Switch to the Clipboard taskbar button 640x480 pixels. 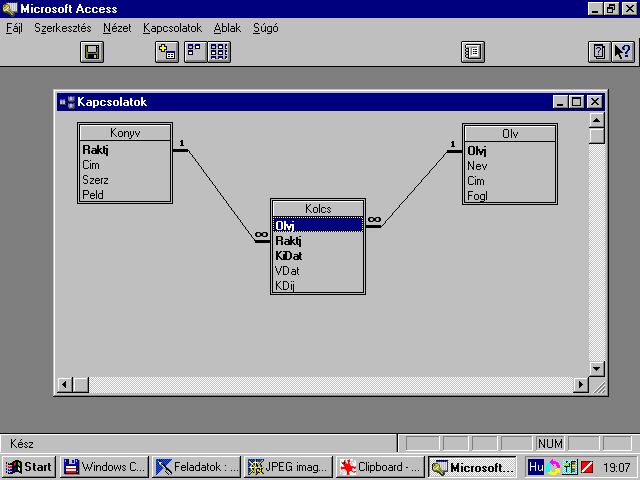pos(381,467)
